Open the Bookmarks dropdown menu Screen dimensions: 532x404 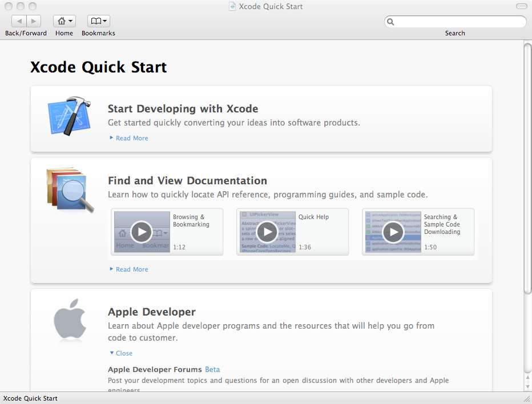point(98,21)
